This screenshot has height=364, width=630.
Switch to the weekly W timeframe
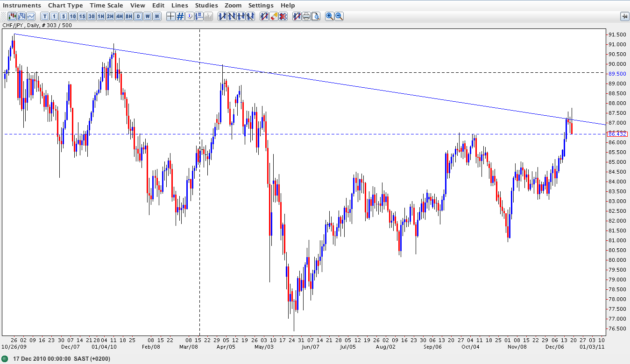point(148,16)
